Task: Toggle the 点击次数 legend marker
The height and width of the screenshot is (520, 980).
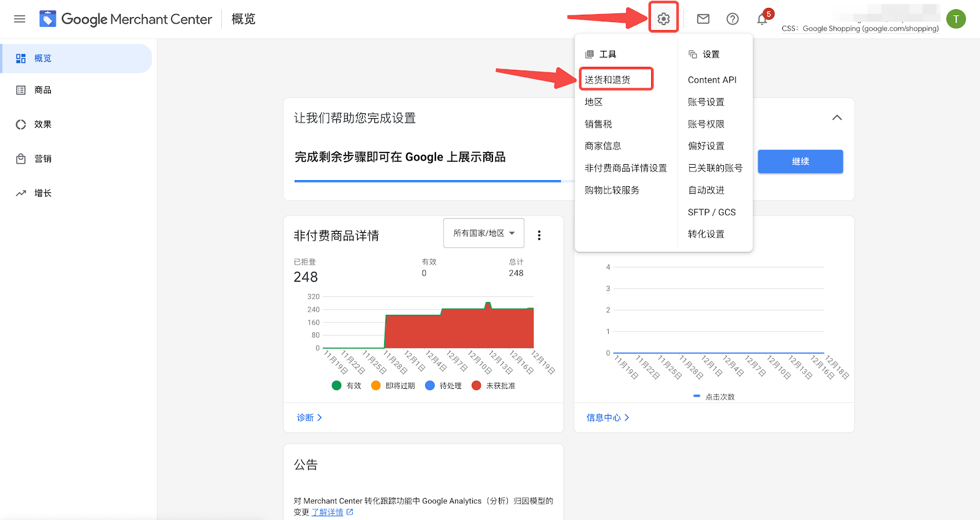Action: tap(696, 396)
